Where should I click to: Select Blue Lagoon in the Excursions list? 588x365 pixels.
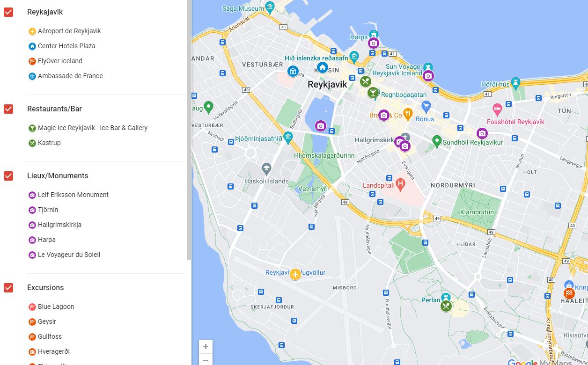[56, 307]
